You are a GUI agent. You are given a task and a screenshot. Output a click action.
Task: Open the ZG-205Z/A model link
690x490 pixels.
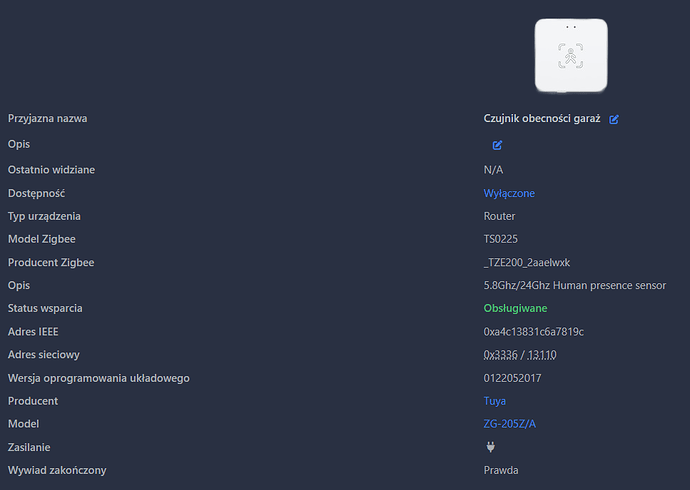tap(510, 424)
